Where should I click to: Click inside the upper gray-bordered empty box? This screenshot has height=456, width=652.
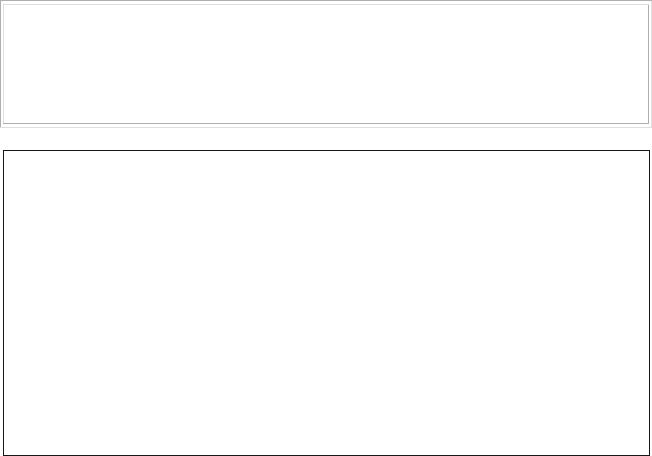326,64
